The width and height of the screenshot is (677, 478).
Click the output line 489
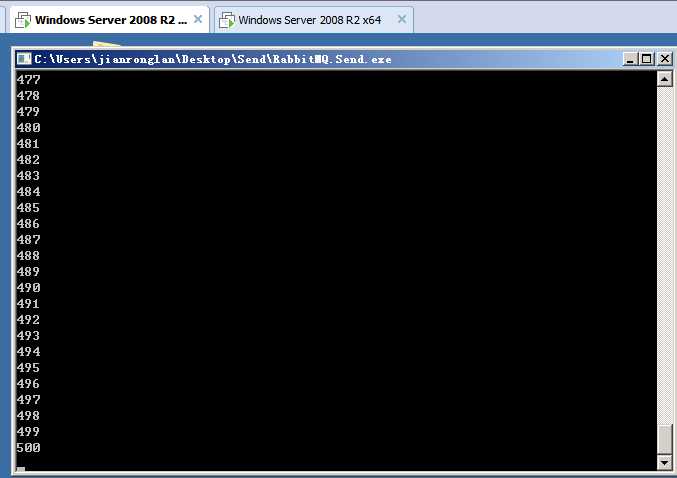click(28, 272)
